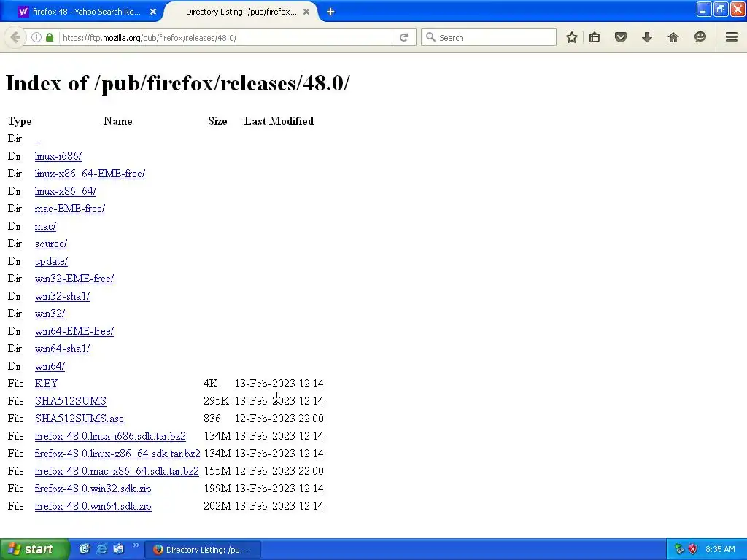
Task: Open the mac/ directory
Action: point(45,226)
